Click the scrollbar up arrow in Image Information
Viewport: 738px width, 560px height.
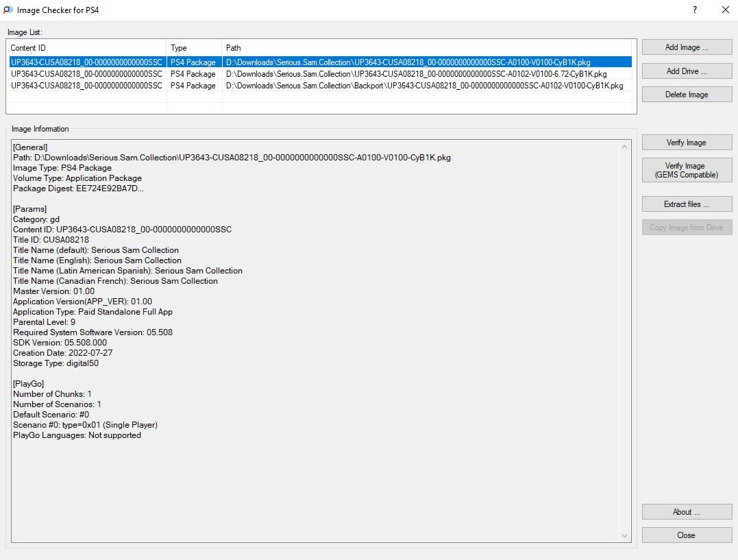tap(624, 147)
